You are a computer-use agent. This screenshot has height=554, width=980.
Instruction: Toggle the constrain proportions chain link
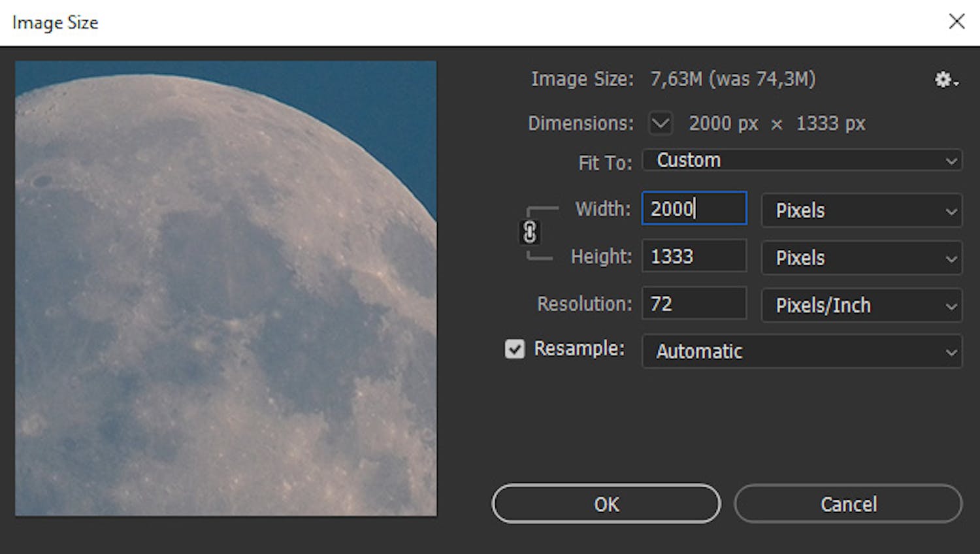coord(529,233)
